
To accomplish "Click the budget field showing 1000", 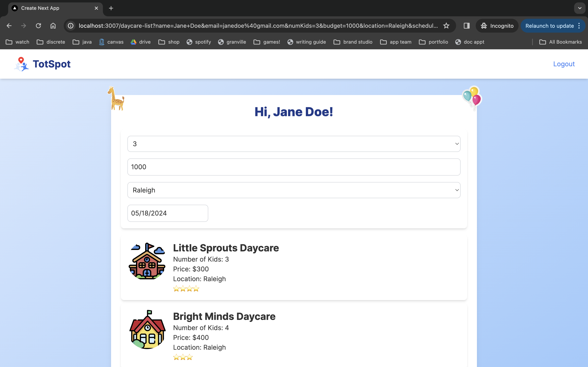I will pos(294,167).
